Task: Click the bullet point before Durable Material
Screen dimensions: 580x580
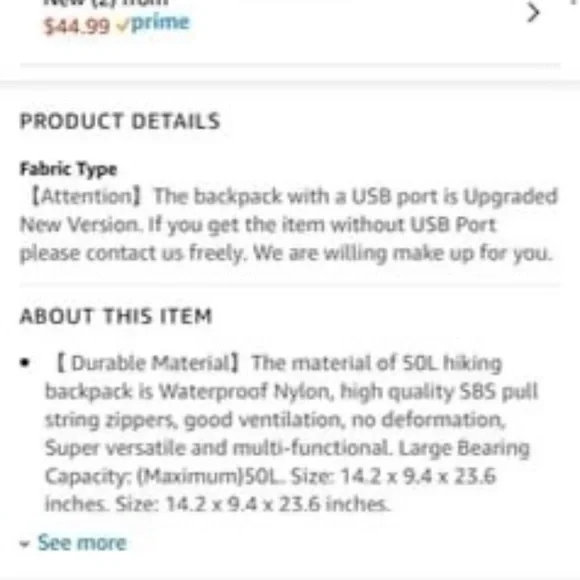Action: pyautogui.click(x=25, y=362)
